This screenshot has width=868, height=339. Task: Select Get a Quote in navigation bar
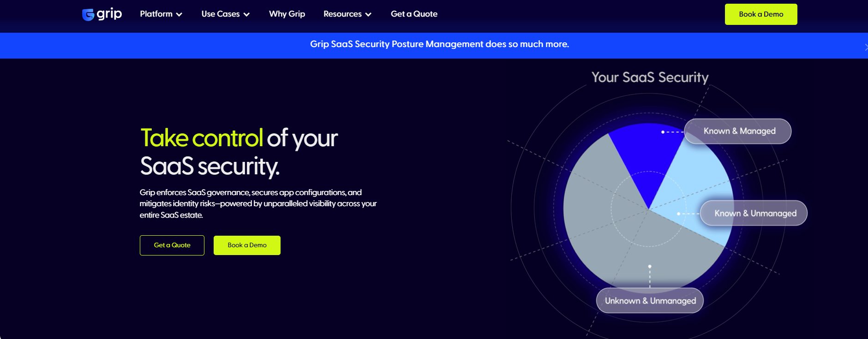click(414, 14)
